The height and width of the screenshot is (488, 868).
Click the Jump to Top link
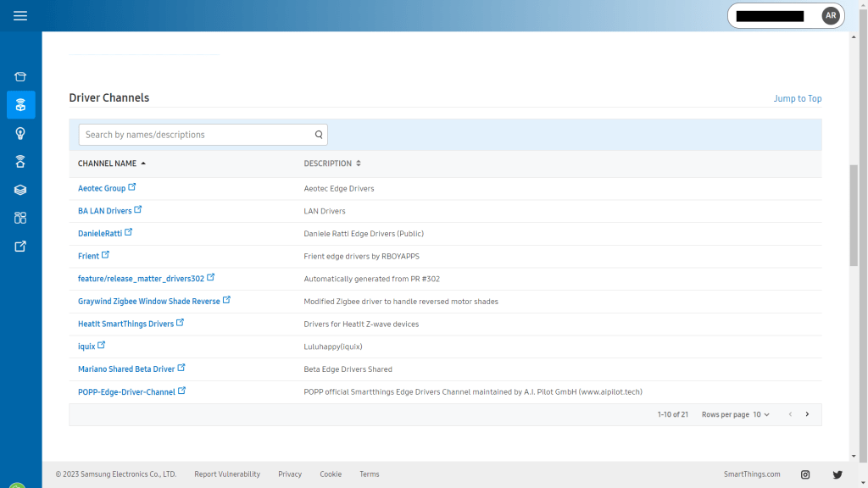(797, 98)
